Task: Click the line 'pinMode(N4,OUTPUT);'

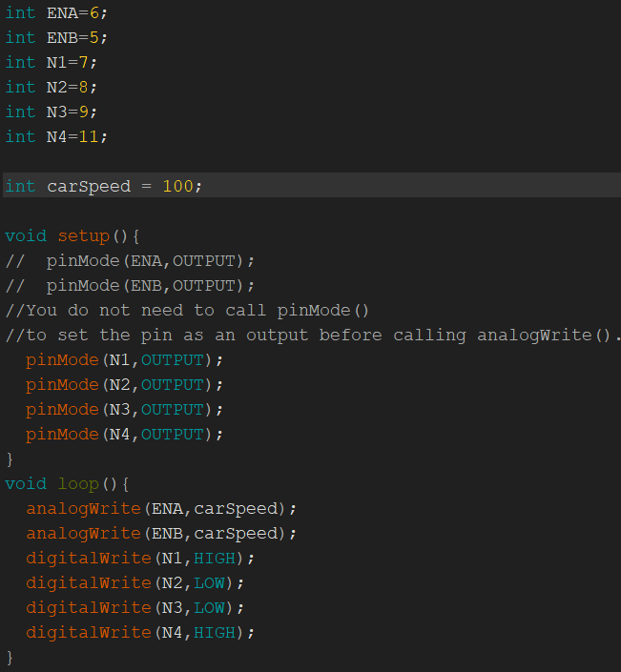Action: [x=124, y=435]
